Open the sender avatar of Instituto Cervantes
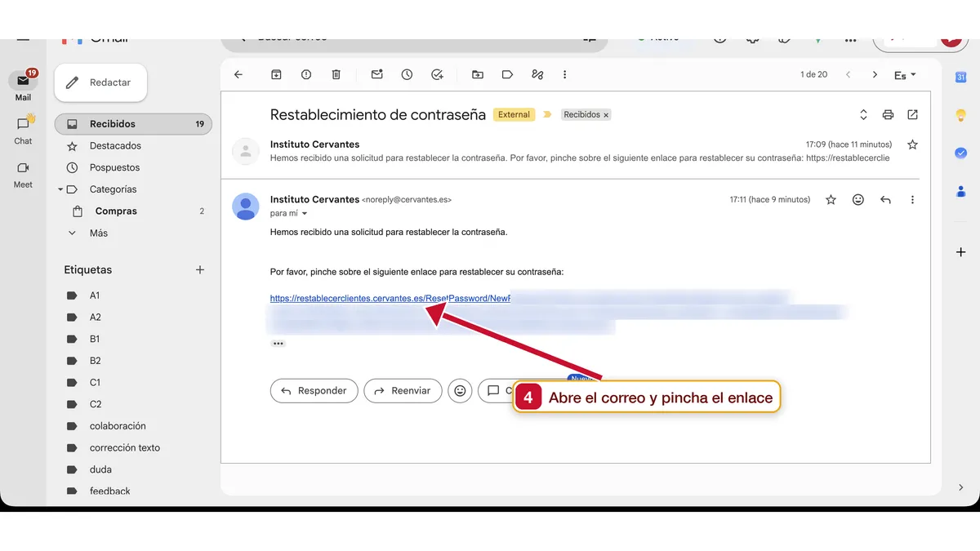 click(246, 207)
